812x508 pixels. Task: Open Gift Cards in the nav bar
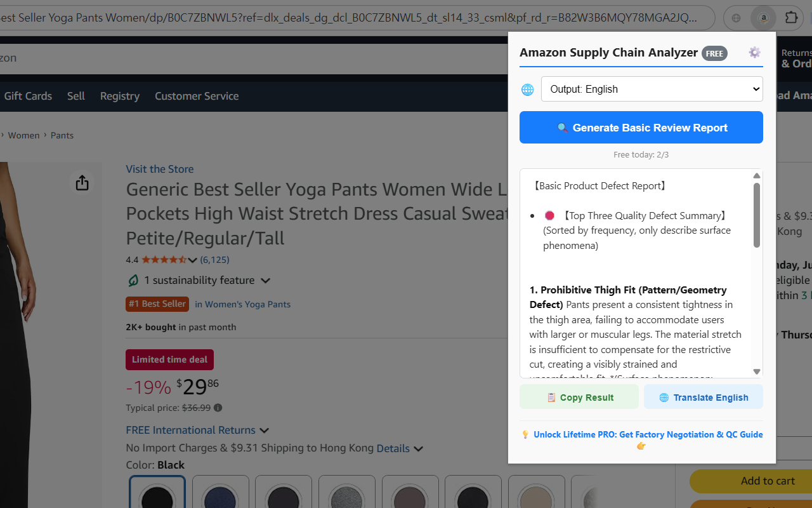tap(28, 96)
